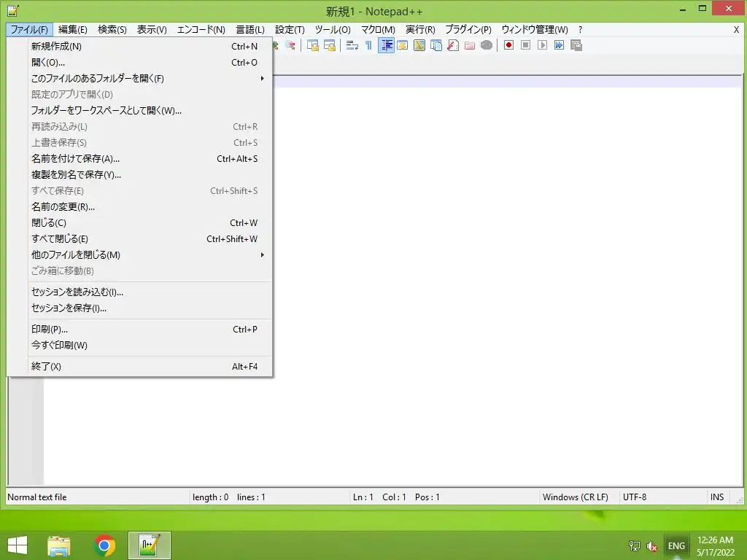Toggle the Indent Guide toolbar icon
This screenshot has width=747, height=560.
coord(387,45)
